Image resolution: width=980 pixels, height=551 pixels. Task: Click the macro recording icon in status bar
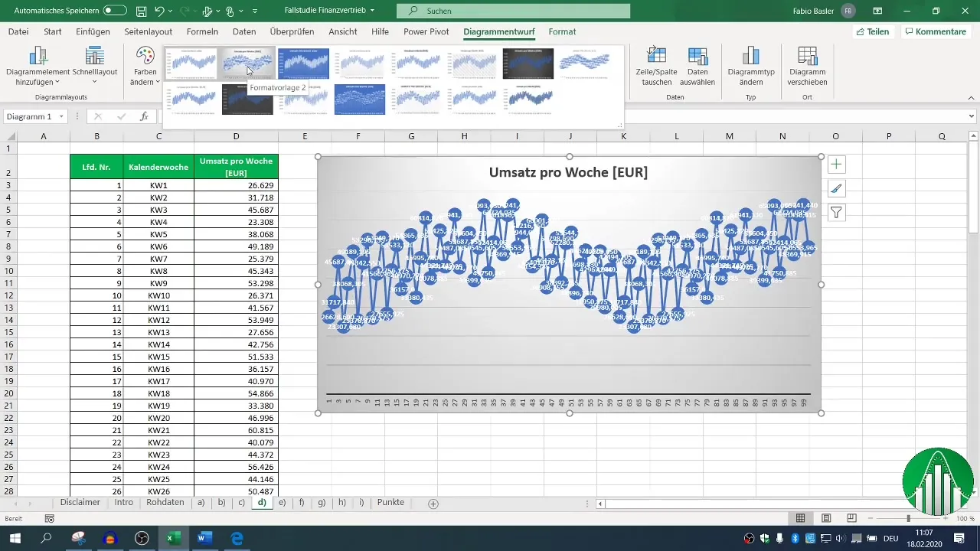(x=50, y=519)
